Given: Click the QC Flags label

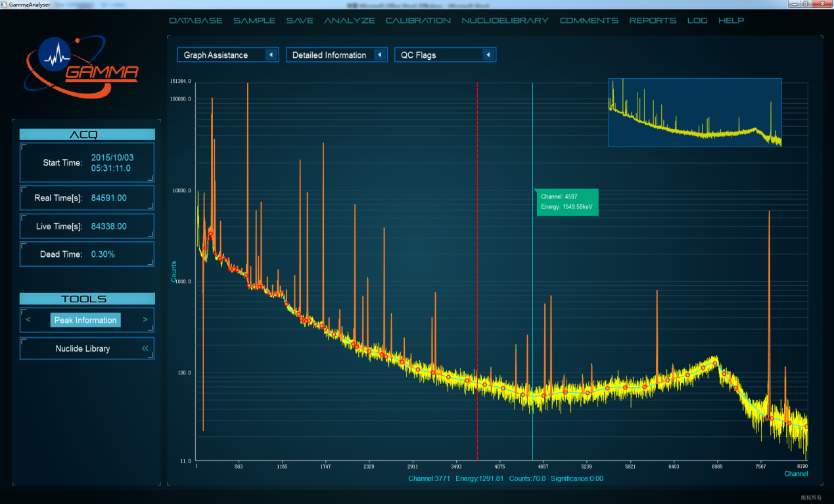Looking at the screenshot, I should (x=419, y=55).
